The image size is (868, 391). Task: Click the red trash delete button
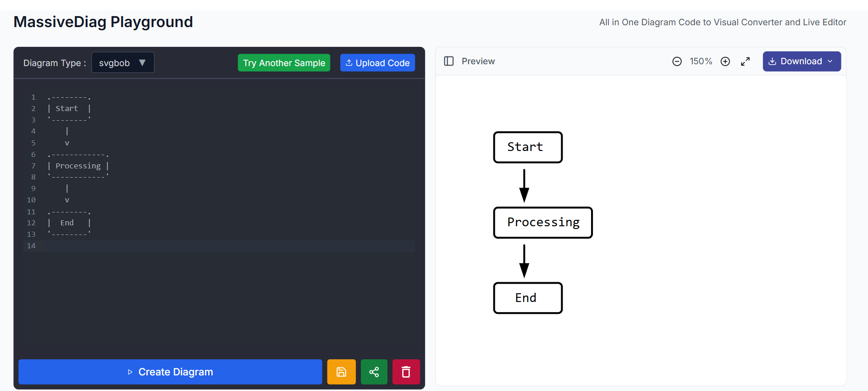pyautogui.click(x=406, y=372)
